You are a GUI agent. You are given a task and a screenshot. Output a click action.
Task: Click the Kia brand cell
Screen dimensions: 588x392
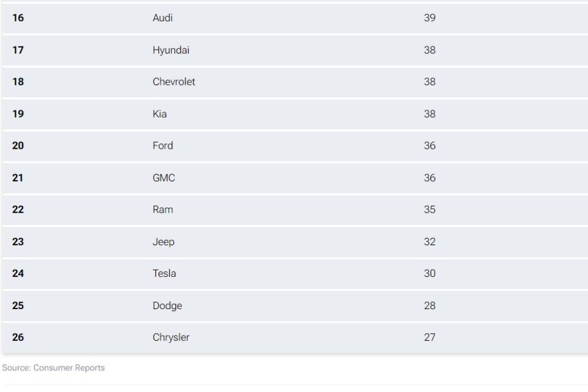160,114
